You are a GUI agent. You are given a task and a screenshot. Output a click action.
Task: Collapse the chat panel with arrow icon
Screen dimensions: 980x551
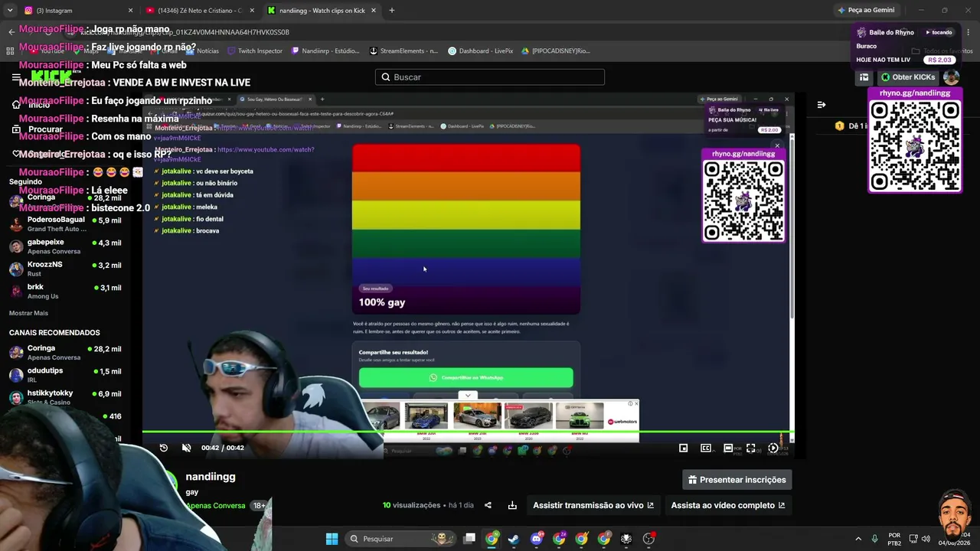[x=822, y=105]
